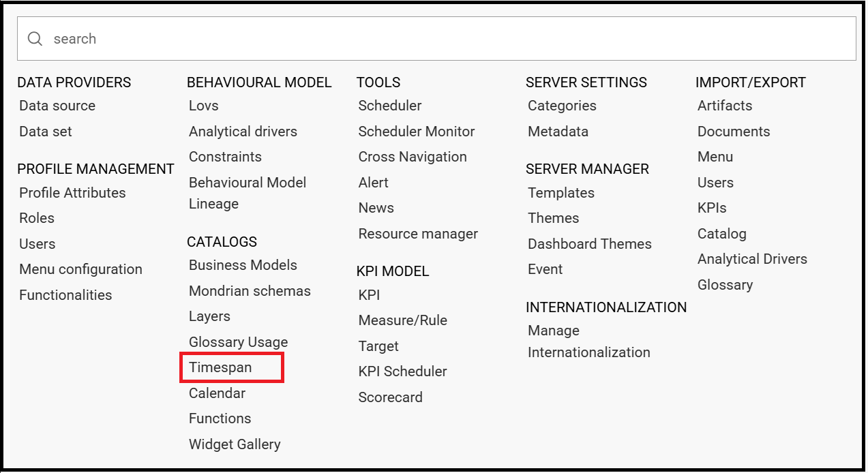Open KPI under KPI Model

pos(369,295)
